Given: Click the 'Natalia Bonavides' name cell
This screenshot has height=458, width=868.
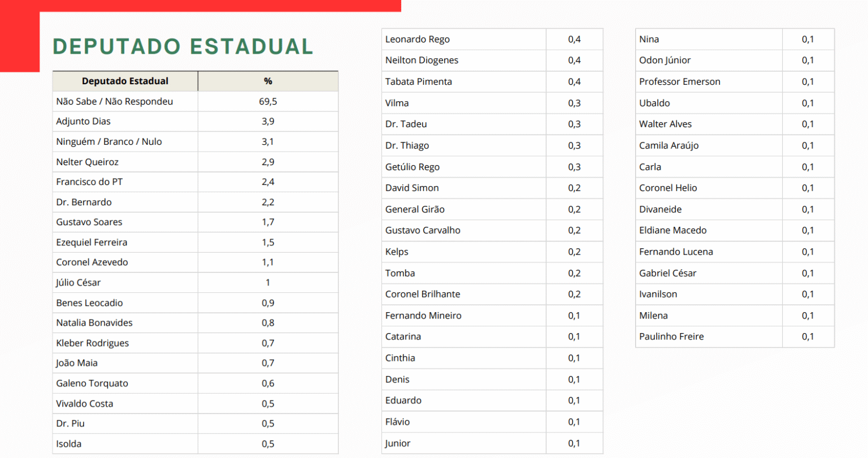Looking at the screenshot, I should pyautogui.click(x=94, y=322).
